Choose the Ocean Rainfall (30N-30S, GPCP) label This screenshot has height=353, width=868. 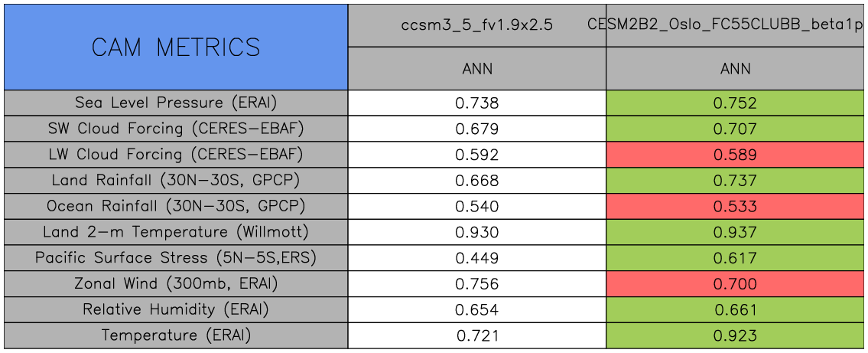[176, 206]
